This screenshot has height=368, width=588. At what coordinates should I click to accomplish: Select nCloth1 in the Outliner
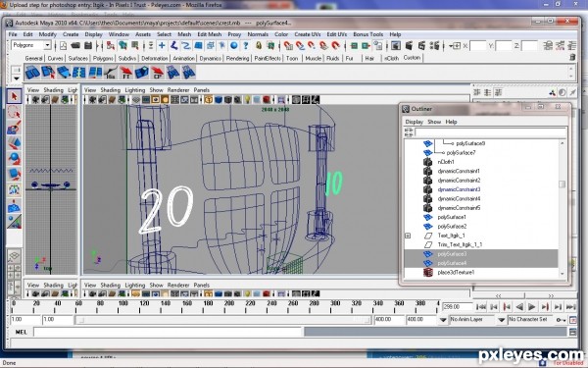pyautogui.click(x=446, y=162)
